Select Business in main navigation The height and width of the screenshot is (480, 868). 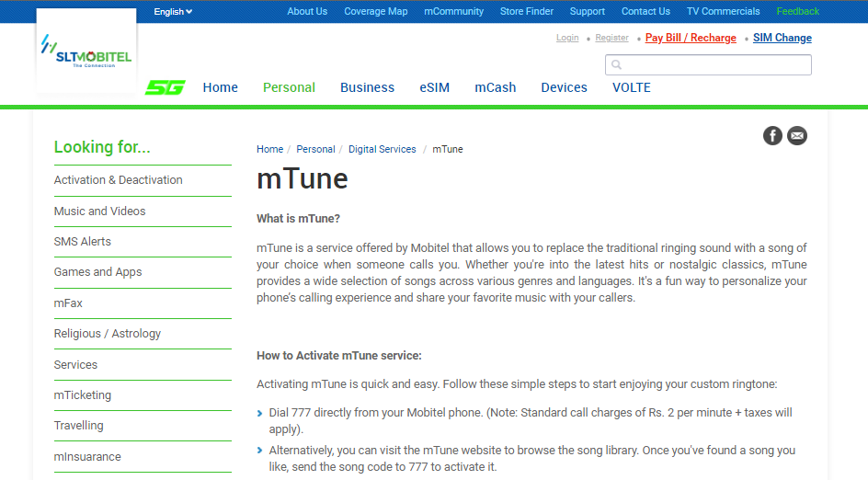(368, 87)
